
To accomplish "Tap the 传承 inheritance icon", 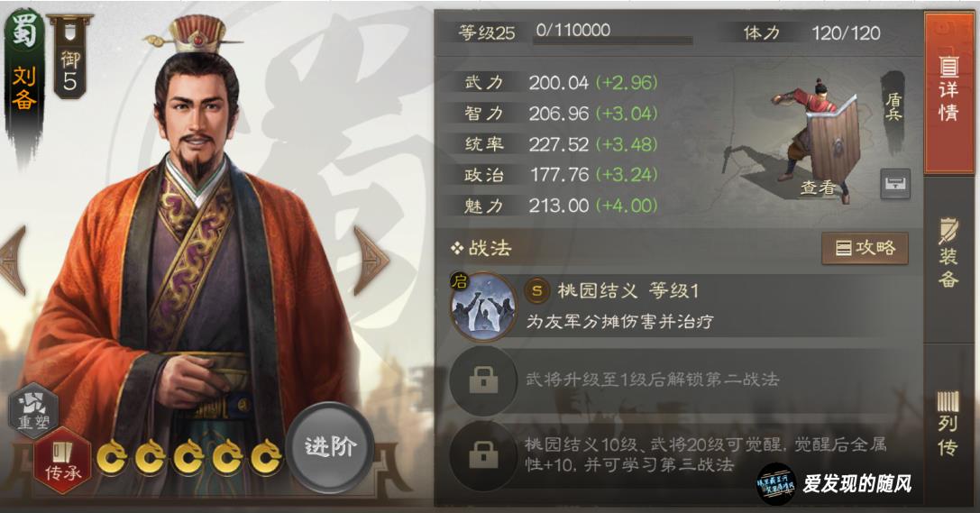I will tap(63, 460).
